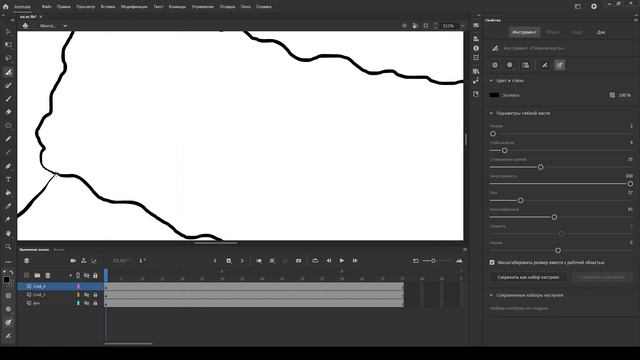Adjust the curve smoothing slider handle
This screenshot has height=360, width=640.
point(540,167)
